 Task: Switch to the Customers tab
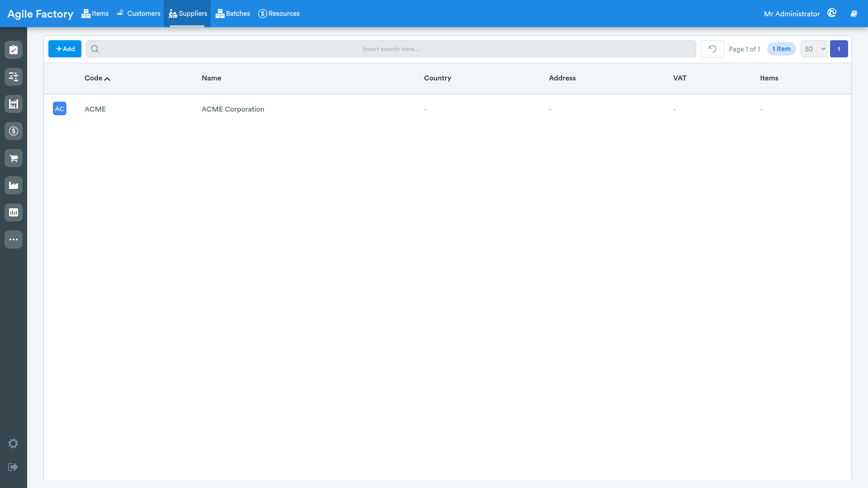click(x=138, y=14)
